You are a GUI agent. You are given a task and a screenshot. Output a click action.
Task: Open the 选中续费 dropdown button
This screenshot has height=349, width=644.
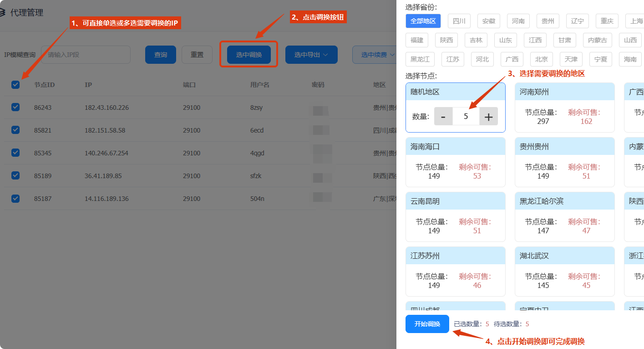point(374,55)
